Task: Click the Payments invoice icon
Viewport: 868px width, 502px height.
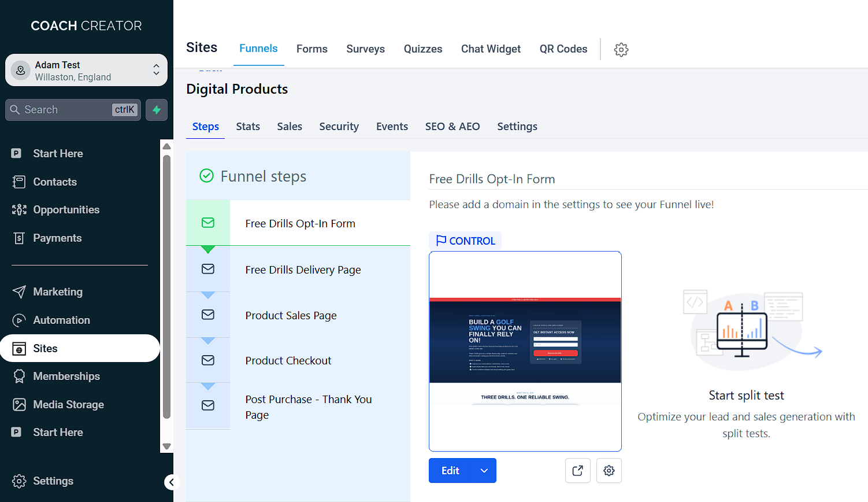Action: tap(19, 238)
